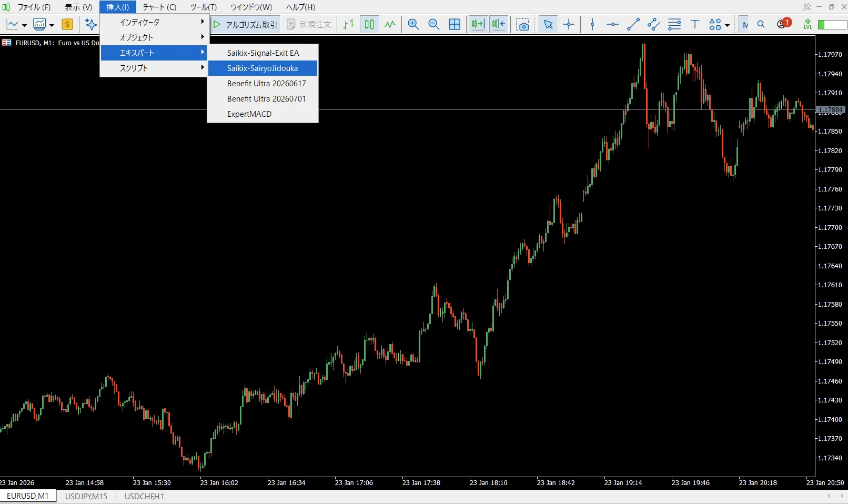Expand the スクリプト submenu
This screenshot has width=848, height=504.
point(155,68)
